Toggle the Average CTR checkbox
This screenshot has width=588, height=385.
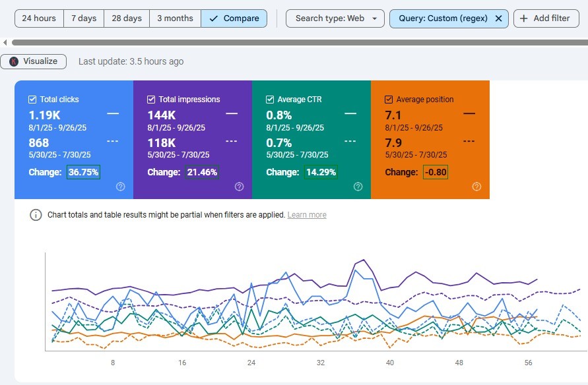(270, 100)
